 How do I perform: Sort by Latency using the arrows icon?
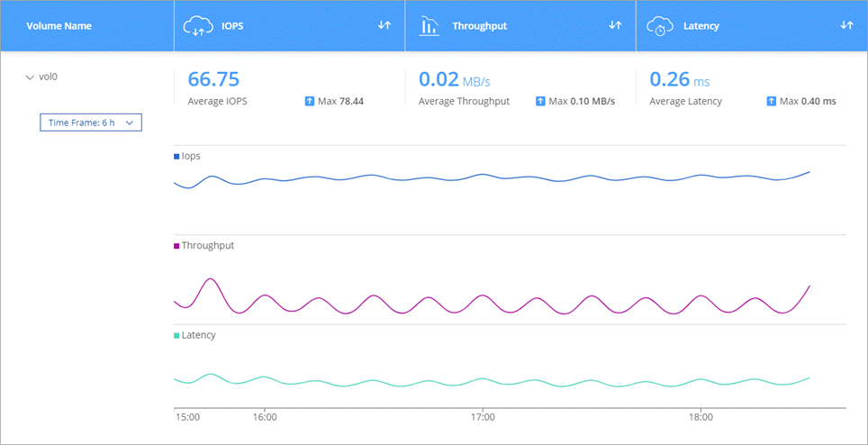[846, 25]
